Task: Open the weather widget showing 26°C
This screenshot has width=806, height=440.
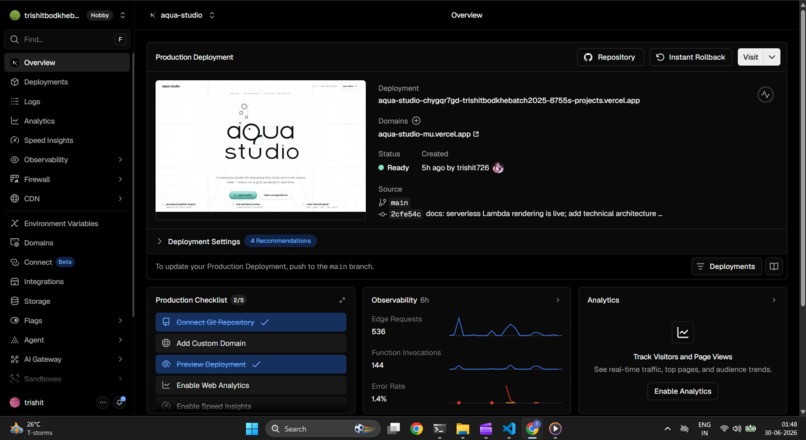Action: tap(32, 429)
